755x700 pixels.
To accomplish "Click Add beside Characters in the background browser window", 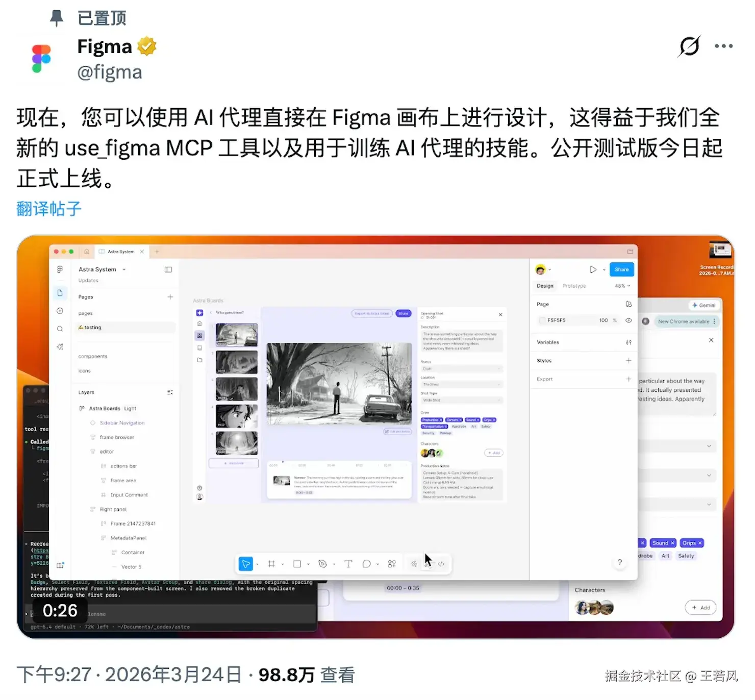I will pyautogui.click(x=701, y=608).
